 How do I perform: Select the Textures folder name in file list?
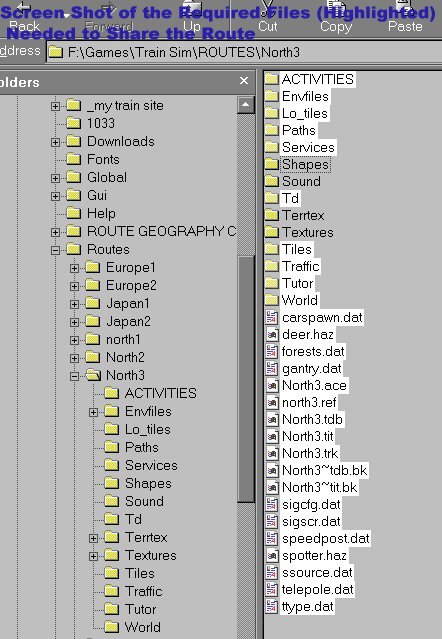click(308, 232)
